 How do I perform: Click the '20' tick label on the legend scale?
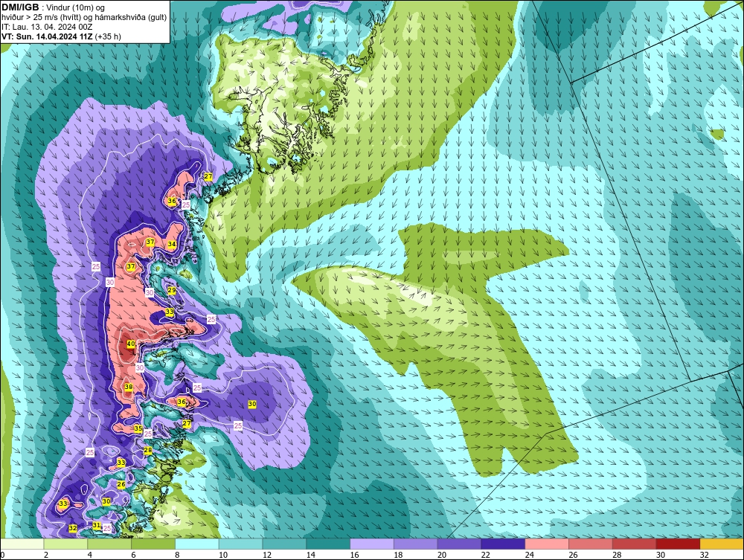click(x=442, y=555)
